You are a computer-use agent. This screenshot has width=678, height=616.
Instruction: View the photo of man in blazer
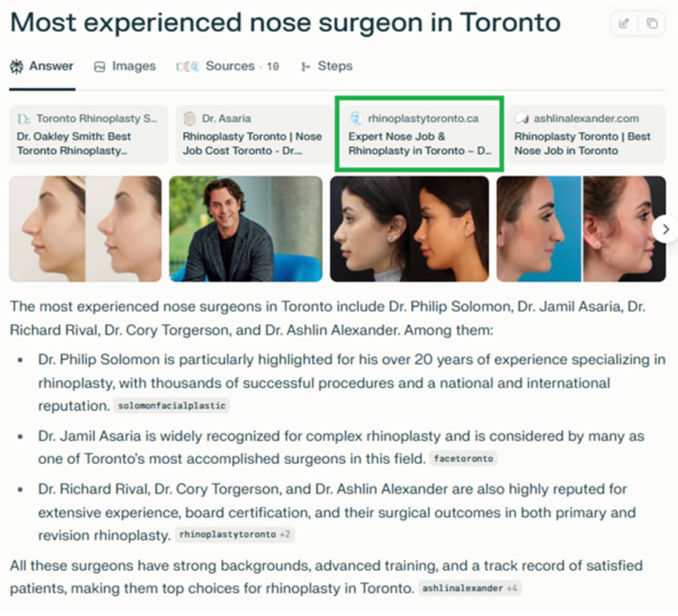tap(245, 229)
